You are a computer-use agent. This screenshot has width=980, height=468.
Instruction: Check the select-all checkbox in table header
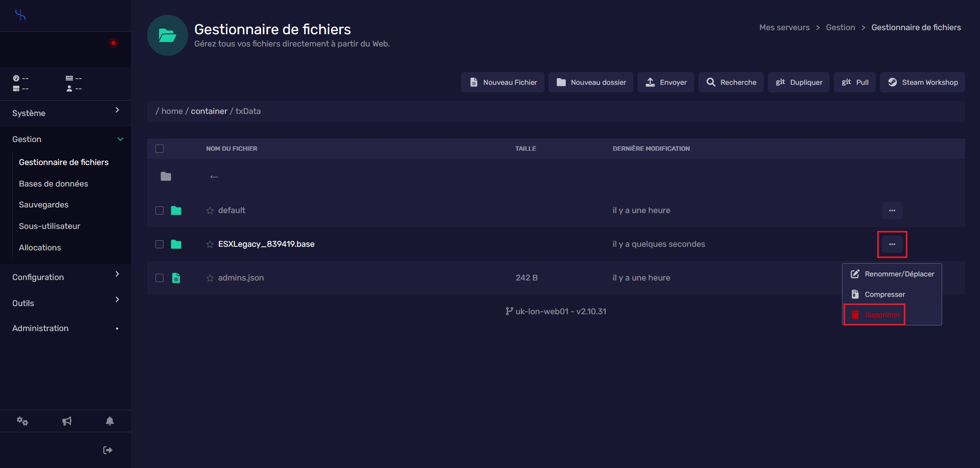159,149
